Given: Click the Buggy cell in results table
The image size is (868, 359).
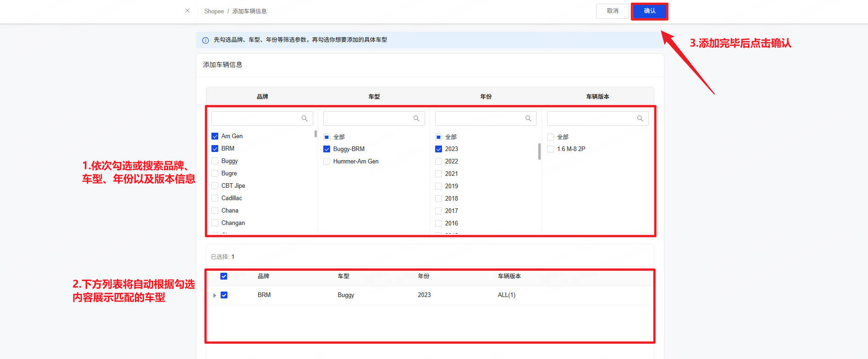Looking at the screenshot, I should tap(346, 295).
